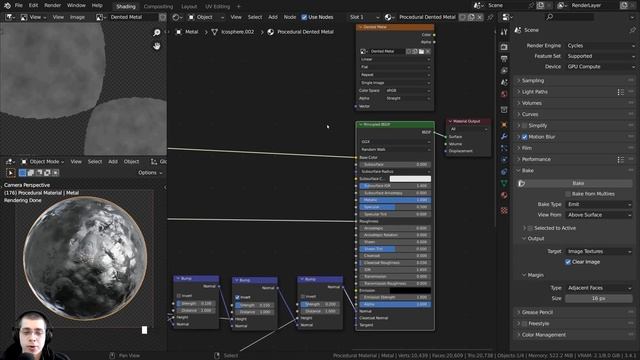Image resolution: width=640 pixels, height=360 pixels.
Task: Click the Emission black color swatch
Action: pyautogui.click(x=410, y=291)
